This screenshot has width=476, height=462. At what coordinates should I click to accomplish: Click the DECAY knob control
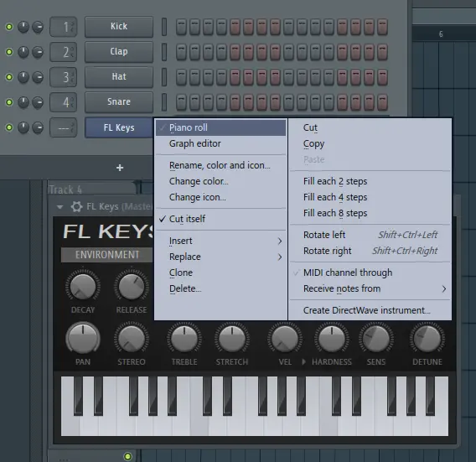click(83, 287)
